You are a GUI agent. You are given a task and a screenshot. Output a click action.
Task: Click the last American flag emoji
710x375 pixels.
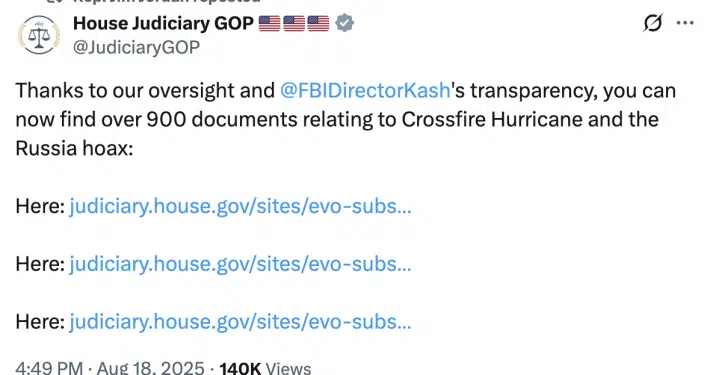tap(318, 24)
